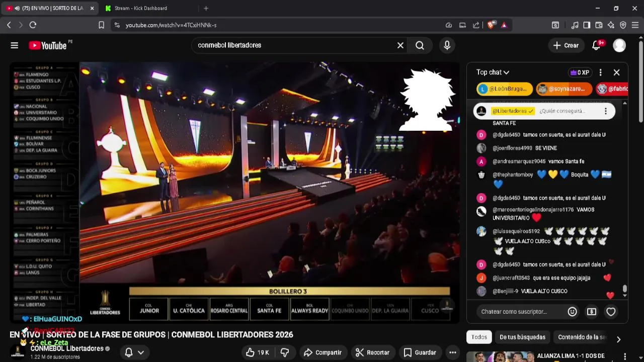Screen dimensions: 644x362
Task: Select the Contenido de la chip
Action: (582, 337)
